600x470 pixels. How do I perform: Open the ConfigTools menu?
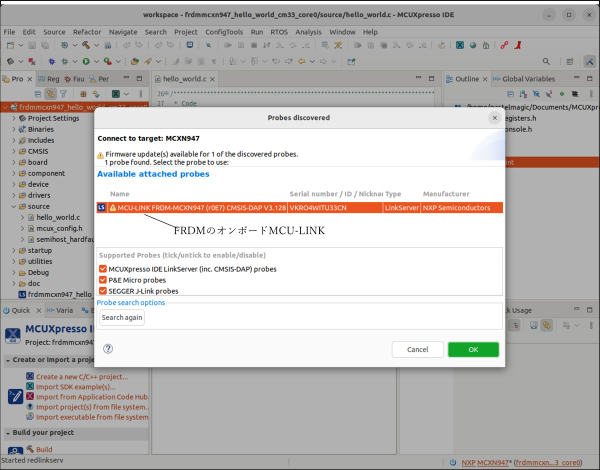(x=225, y=32)
